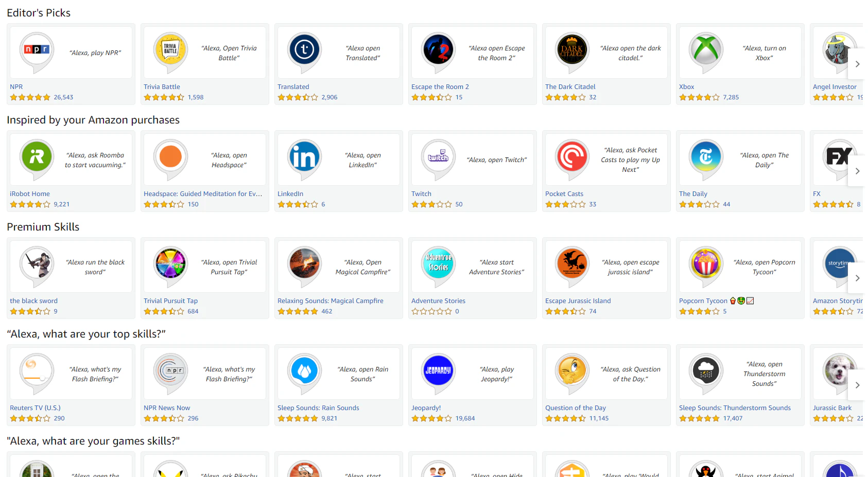Screen dimensions: 868x477
Task: Click the Translated skill title link
Action: [x=293, y=87]
